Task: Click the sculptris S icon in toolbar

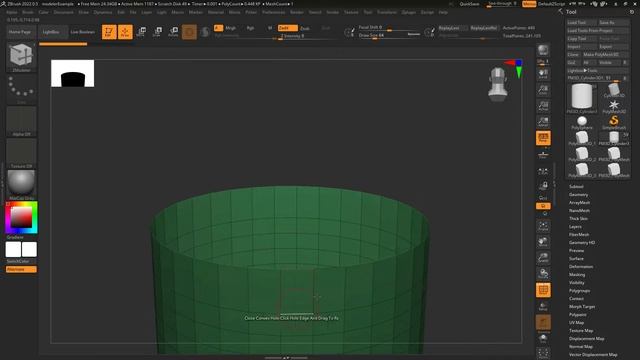Action: click(x=205, y=32)
